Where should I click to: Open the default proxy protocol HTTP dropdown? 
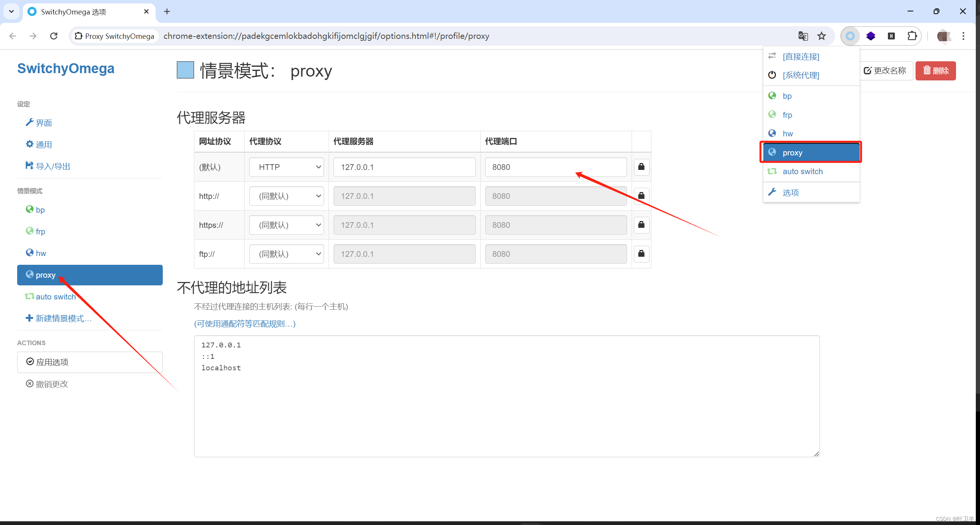286,167
